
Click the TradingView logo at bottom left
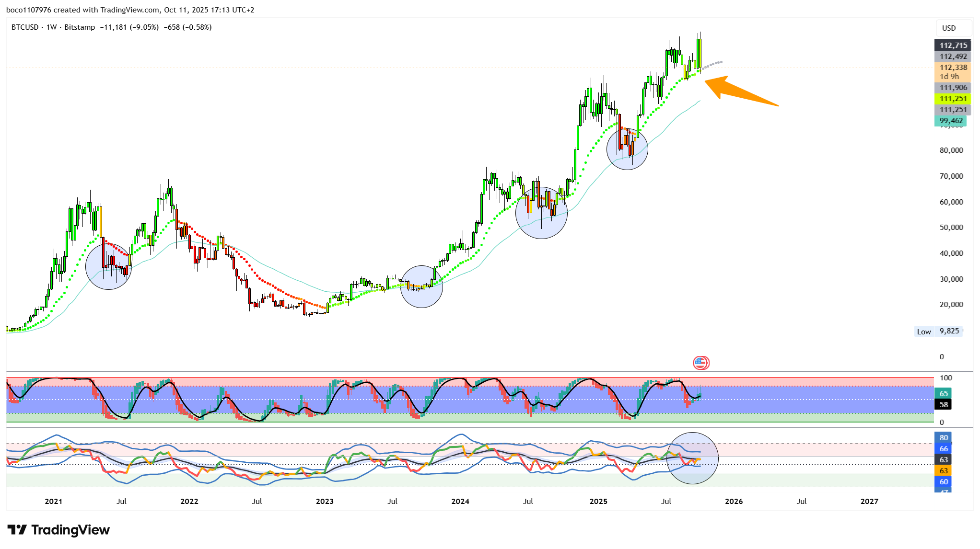pyautogui.click(x=58, y=530)
